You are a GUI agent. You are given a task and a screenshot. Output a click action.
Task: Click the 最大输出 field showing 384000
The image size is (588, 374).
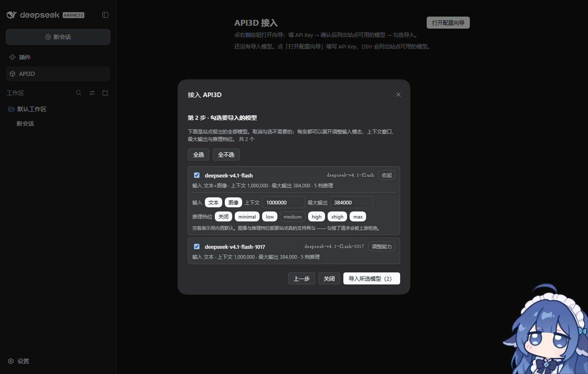tap(352, 202)
